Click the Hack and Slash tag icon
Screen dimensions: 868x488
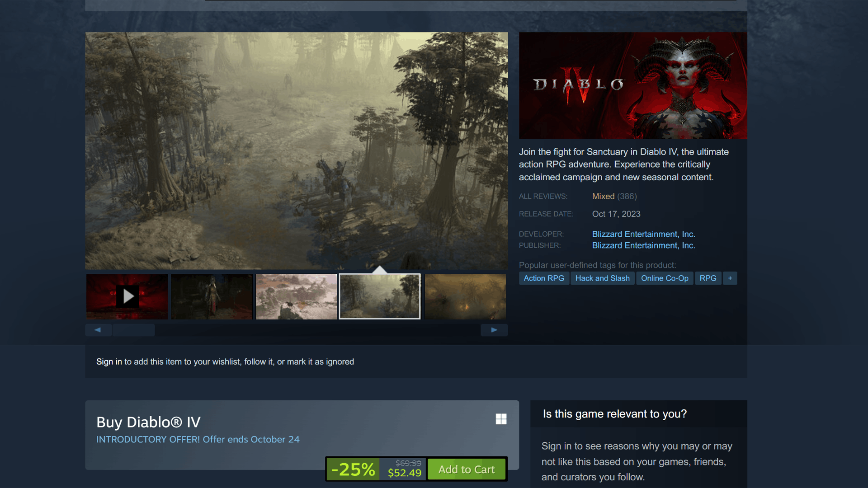[x=602, y=278]
